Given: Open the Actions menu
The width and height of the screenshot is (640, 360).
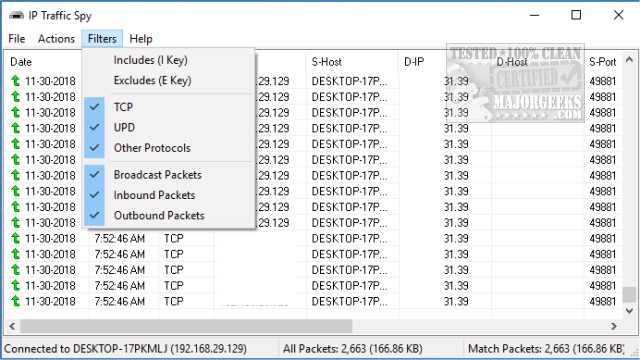Looking at the screenshot, I should tap(56, 39).
